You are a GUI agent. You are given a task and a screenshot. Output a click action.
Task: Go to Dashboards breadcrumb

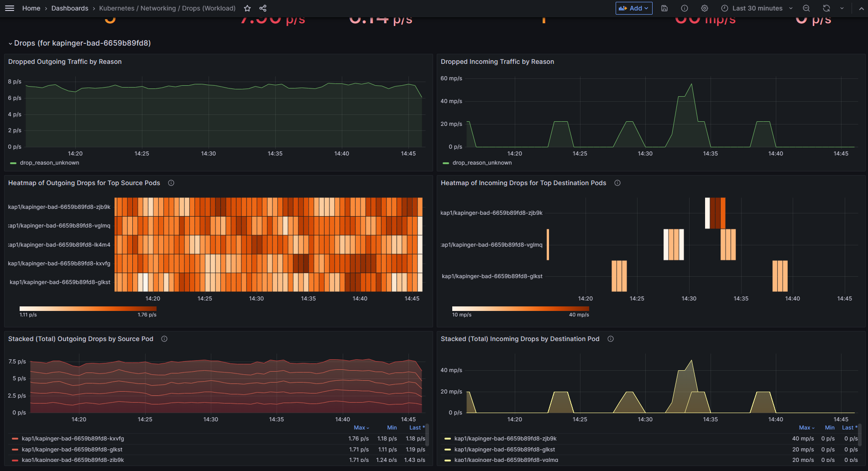70,8
